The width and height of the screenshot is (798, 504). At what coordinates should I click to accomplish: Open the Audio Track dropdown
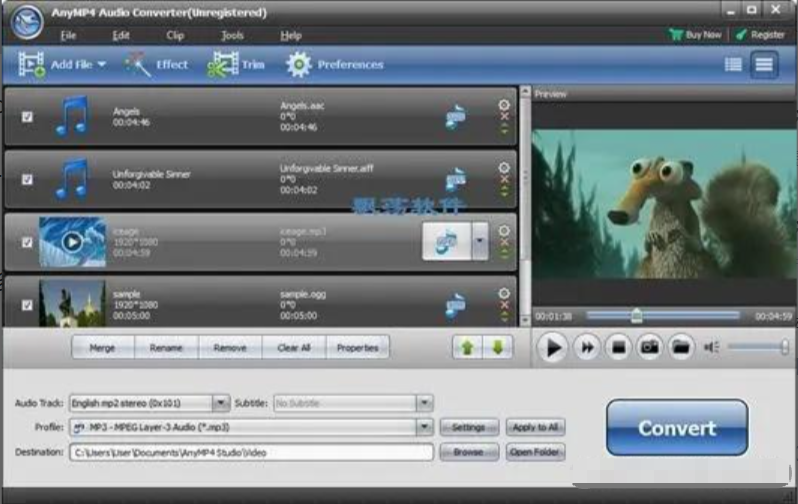[220, 403]
